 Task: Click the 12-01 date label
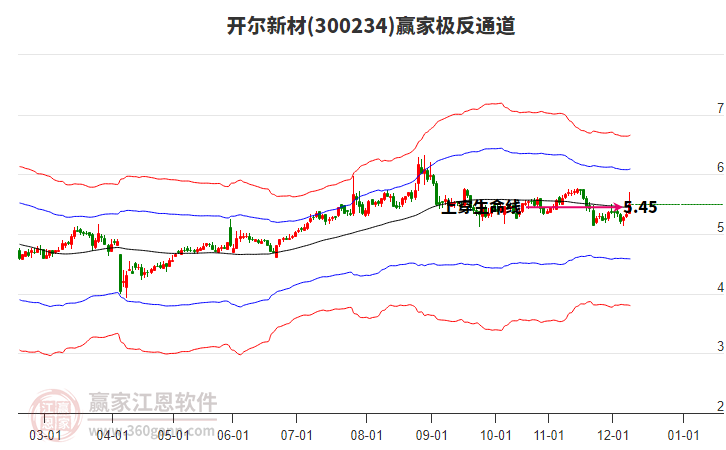click(x=613, y=436)
